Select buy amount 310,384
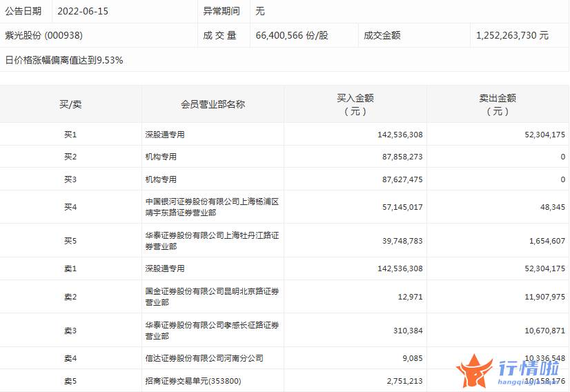Image resolution: width=570 pixels, height=392 pixels. click(408, 331)
